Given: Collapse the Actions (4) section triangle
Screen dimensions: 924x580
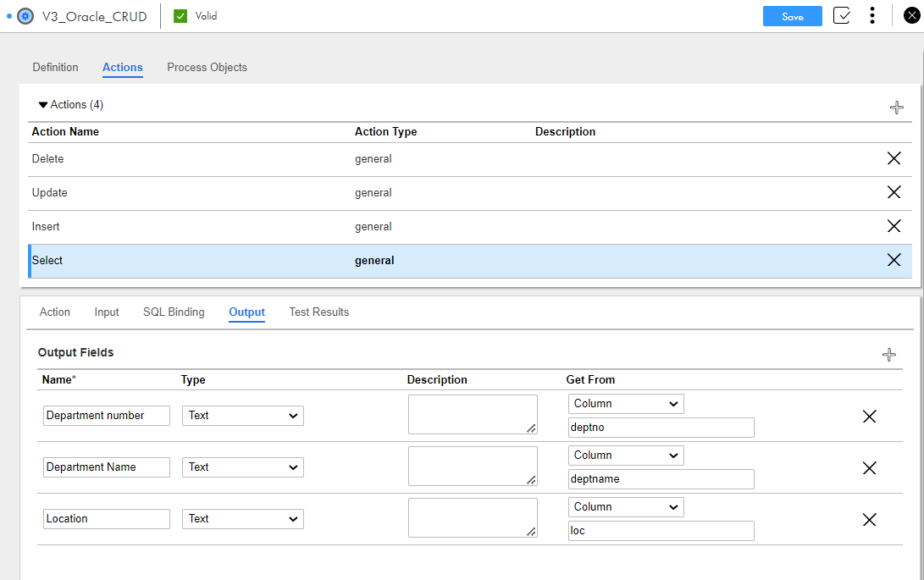Looking at the screenshot, I should point(43,105).
